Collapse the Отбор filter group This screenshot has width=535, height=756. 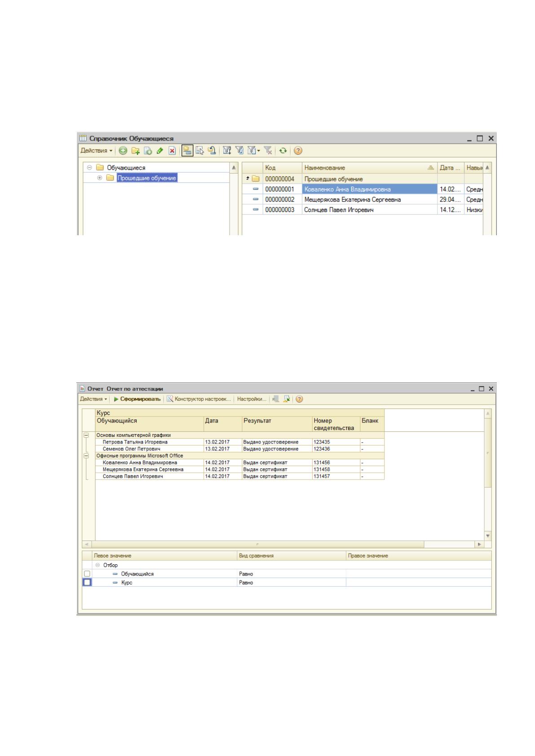pos(97,565)
